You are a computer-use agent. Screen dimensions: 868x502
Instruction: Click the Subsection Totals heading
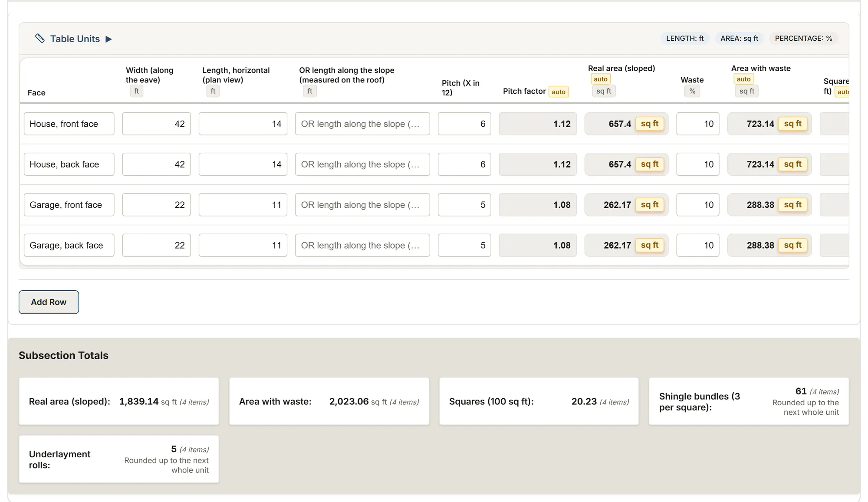pyautogui.click(x=63, y=355)
